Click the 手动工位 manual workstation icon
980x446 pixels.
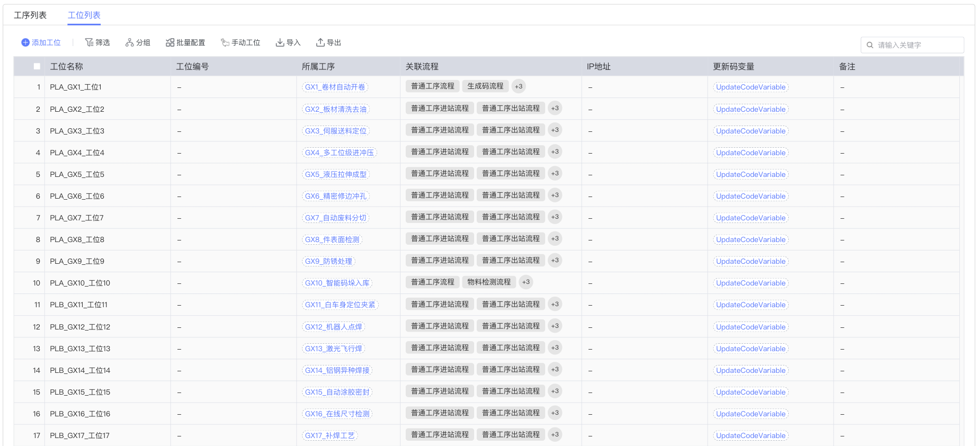coord(225,42)
